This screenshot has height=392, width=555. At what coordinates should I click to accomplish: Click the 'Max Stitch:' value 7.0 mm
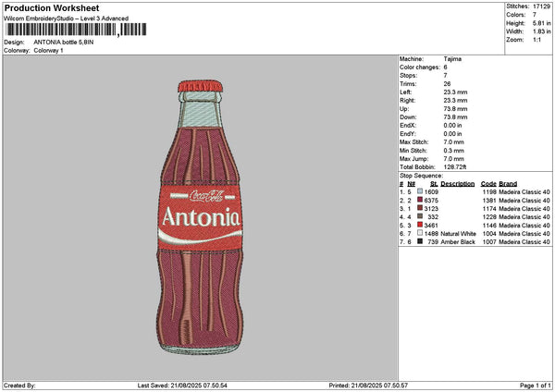tap(453, 142)
